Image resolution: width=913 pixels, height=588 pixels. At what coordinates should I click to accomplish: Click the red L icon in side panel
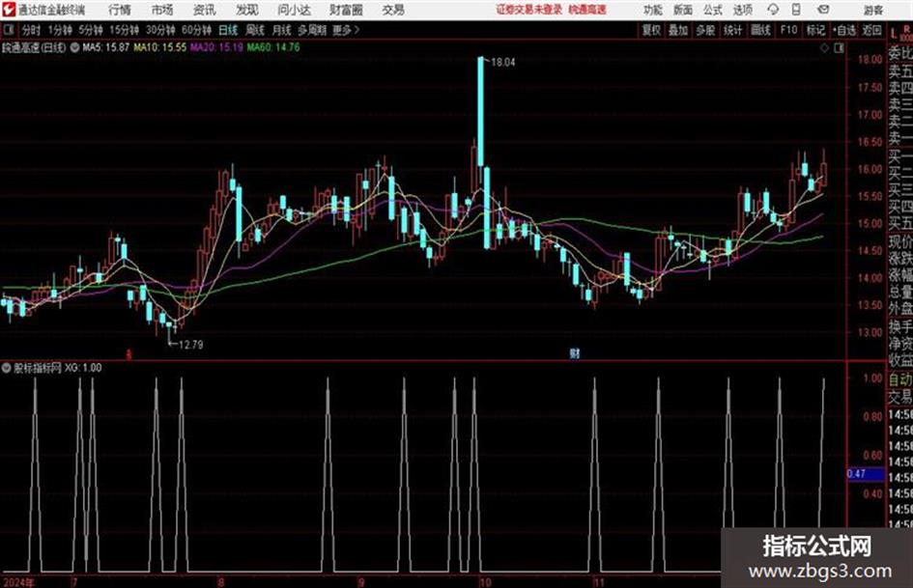coord(894,34)
